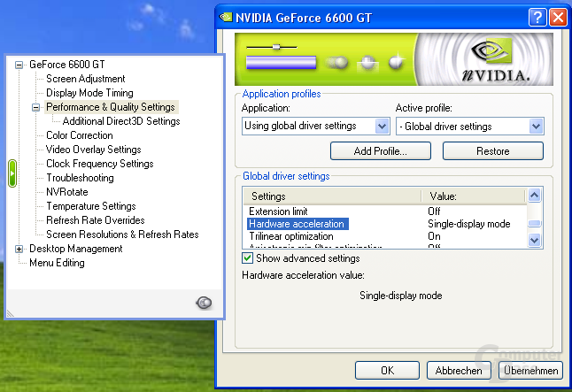This screenshot has height=392, width=572.
Task: Select Desktop Management tree item
Action: (x=76, y=249)
